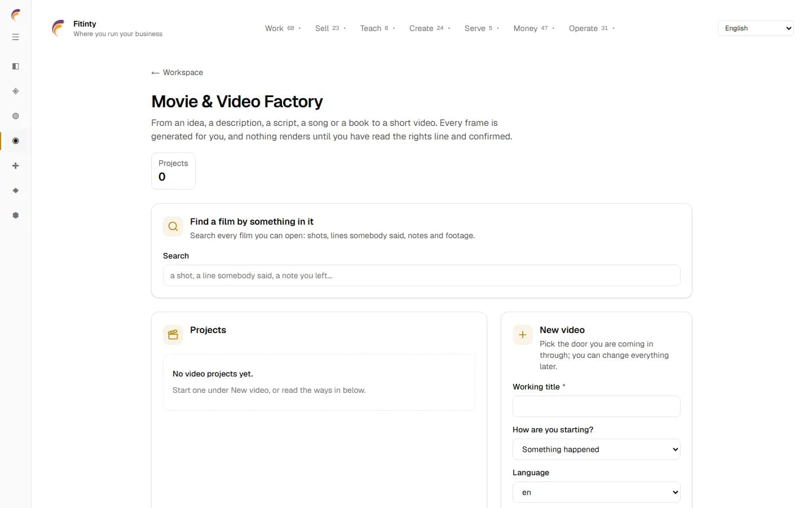Open the Work menu
The width and height of the screenshot is (812, 508).
click(283, 28)
